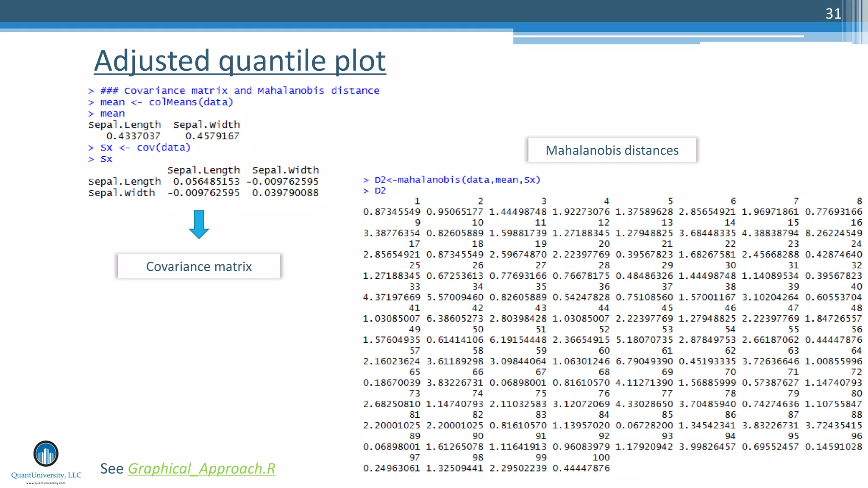The width and height of the screenshot is (868, 488).
Task: Click the distance value 8.26224549
Action: click(834, 233)
